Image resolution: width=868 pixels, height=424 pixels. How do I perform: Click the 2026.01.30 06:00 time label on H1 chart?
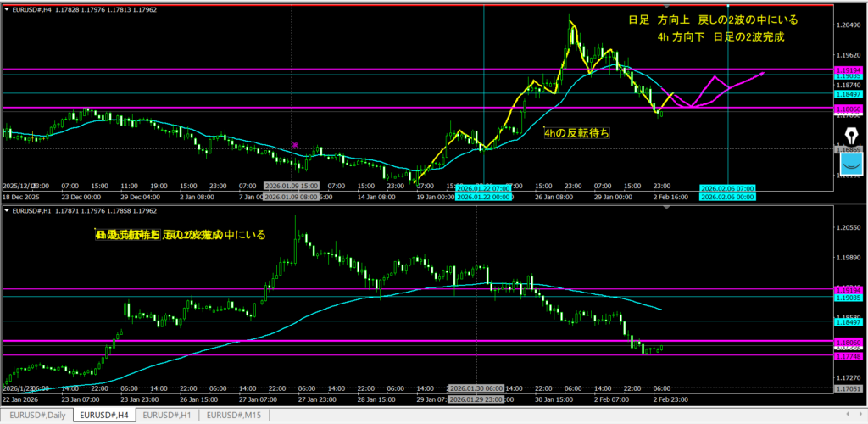point(476,387)
